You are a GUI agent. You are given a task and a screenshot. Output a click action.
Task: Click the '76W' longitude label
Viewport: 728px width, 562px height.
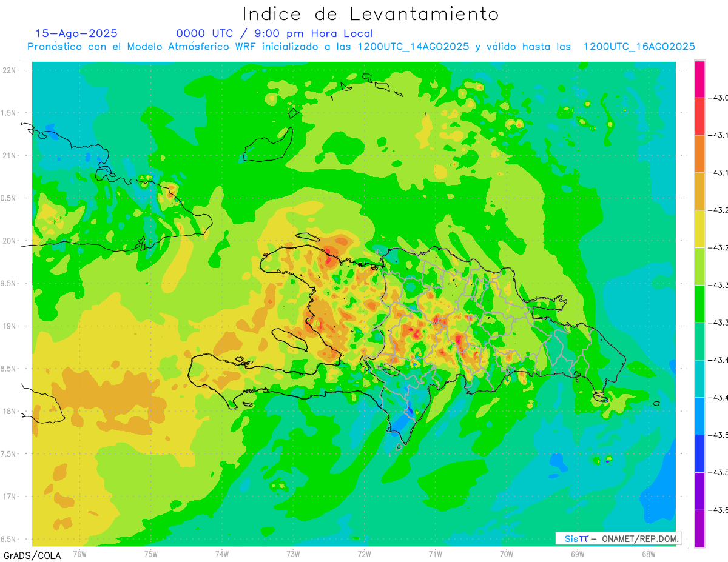coord(79,554)
